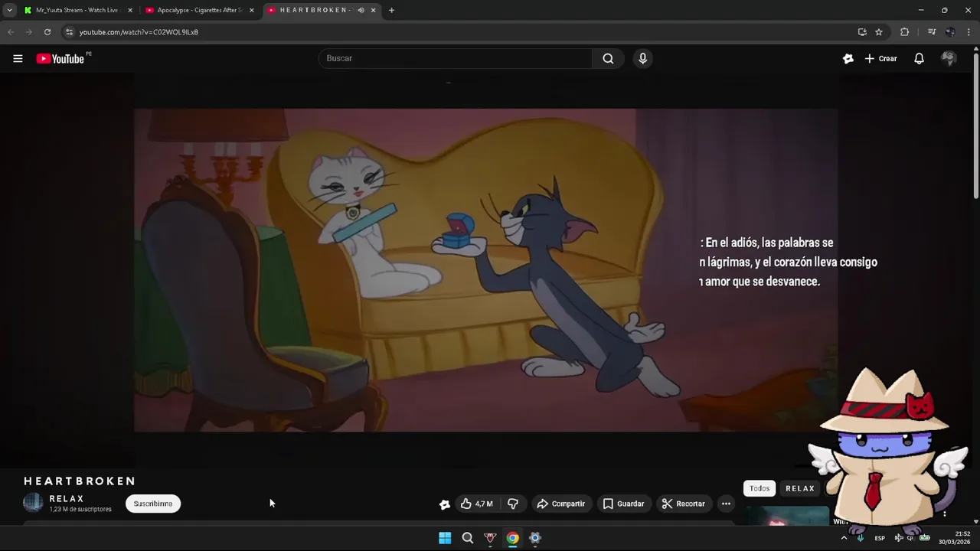The width and height of the screenshot is (980, 551).
Task: Go to the YouTube home logo
Action: pyautogui.click(x=60, y=59)
